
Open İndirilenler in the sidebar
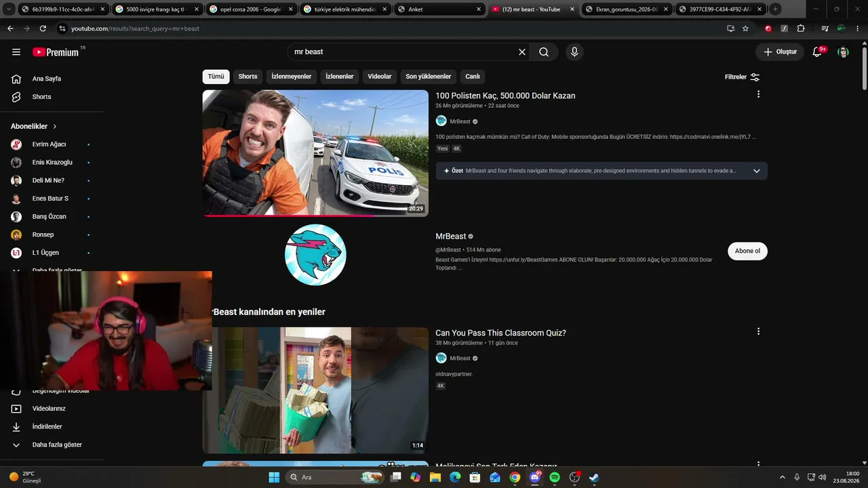point(47,427)
